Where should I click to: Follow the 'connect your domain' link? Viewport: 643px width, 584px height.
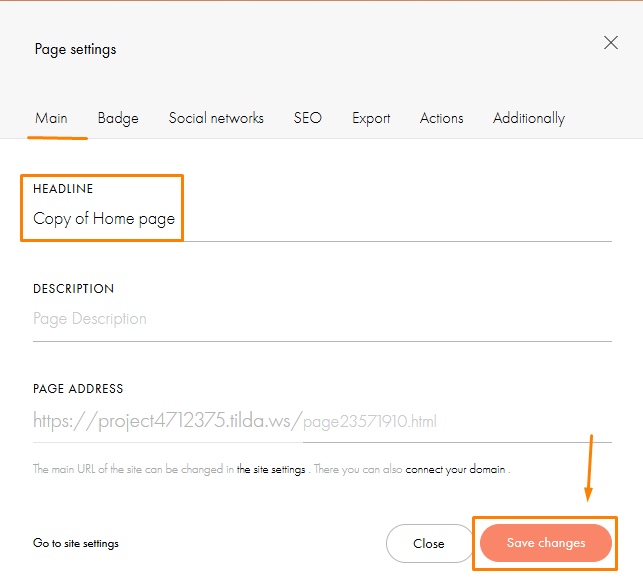point(455,469)
